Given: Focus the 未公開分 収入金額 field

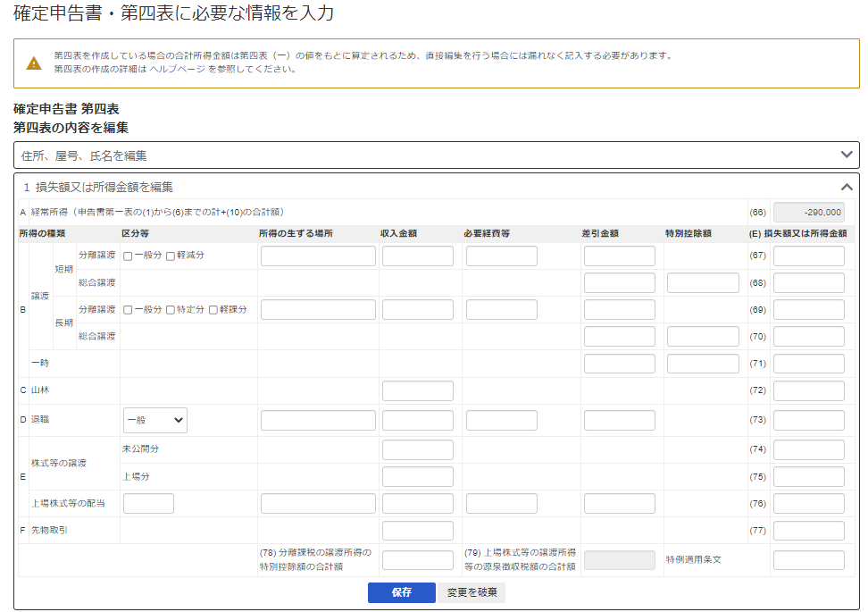Looking at the screenshot, I should [x=418, y=449].
